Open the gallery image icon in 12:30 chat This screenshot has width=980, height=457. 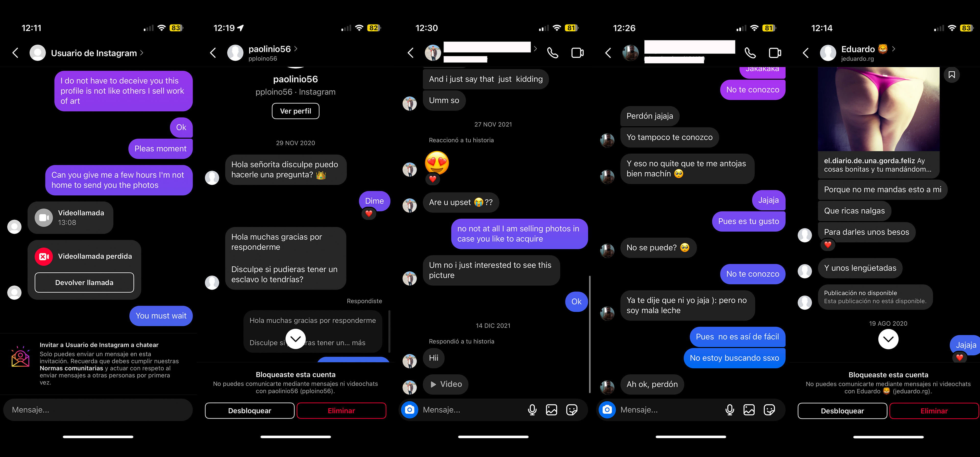552,410
